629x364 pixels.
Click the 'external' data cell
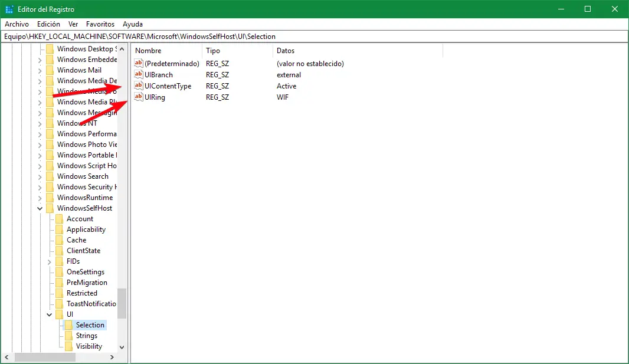(289, 74)
